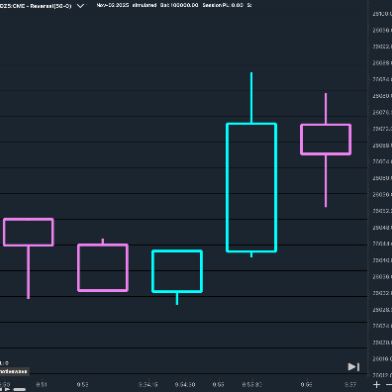
Task: Jump to latest bar with skip-forward icon
Action: click(x=353, y=367)
